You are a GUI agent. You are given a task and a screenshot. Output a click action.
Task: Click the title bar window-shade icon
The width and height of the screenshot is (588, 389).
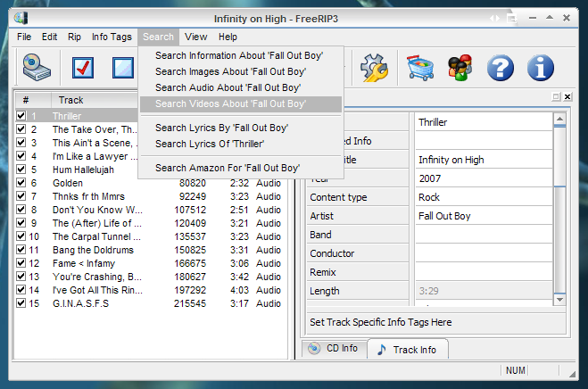click(512, 18)
